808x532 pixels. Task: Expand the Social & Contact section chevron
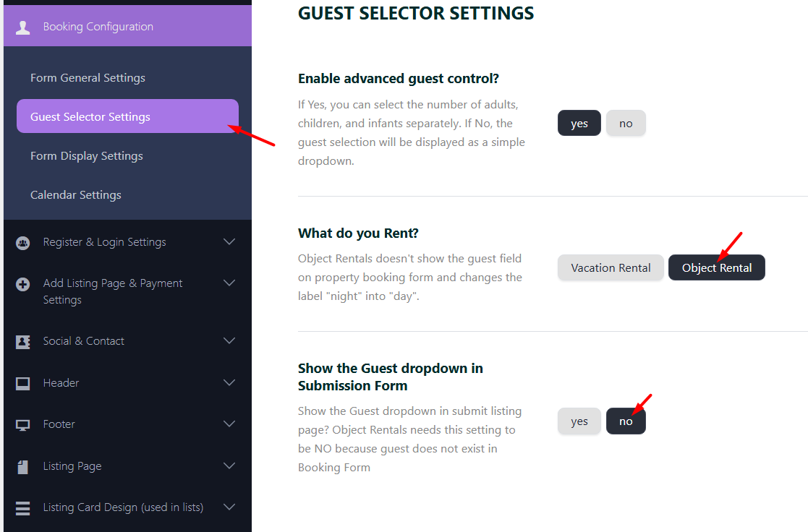click(x=229, y=341)
